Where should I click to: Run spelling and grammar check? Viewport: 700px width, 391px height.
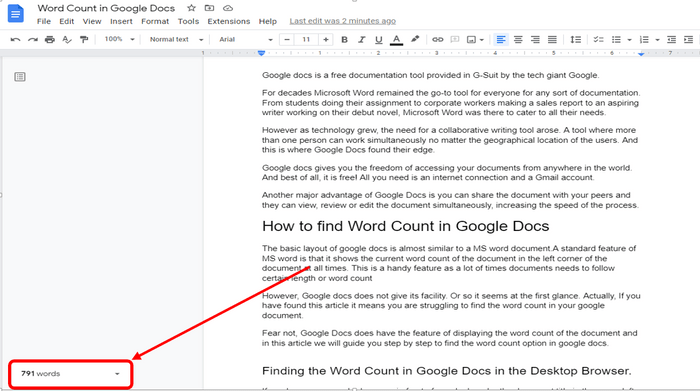tap(67, 40)
